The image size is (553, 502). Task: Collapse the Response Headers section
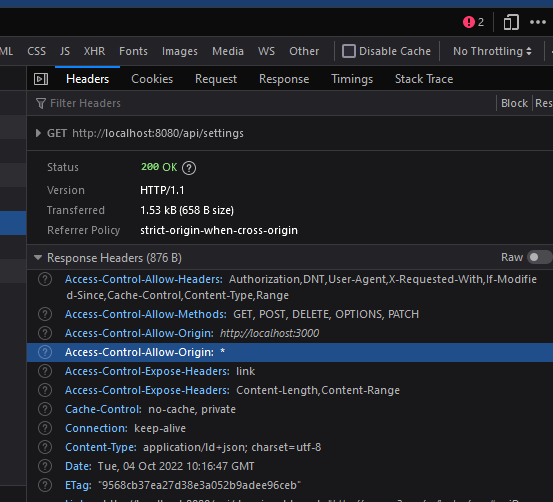38,258
